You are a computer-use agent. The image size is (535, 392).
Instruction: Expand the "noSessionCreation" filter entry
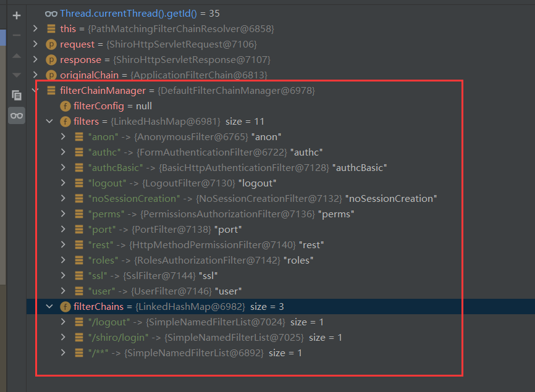pyautogui.click(x=63, y=198)
